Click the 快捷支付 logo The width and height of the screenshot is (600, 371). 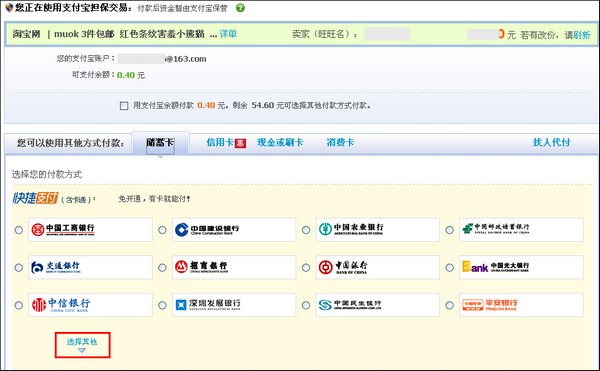click(35, 198)
